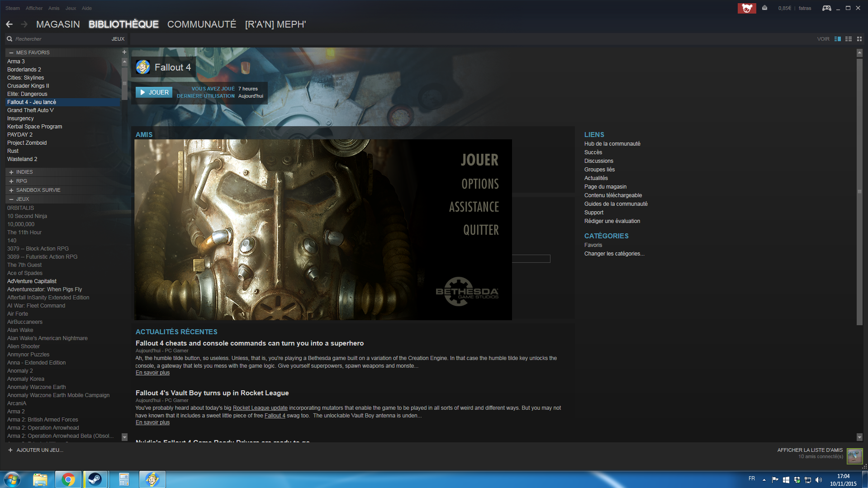Viewport: 868px width, 488px height.
Task: Click the Windows 10 upgrade tray icon
Action: (786, 480)
